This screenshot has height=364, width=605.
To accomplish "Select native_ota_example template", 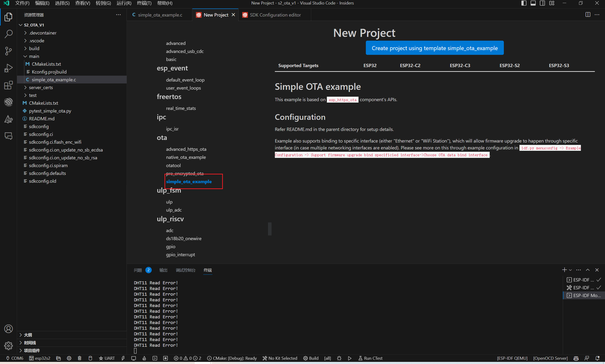I will coord(186,157).
